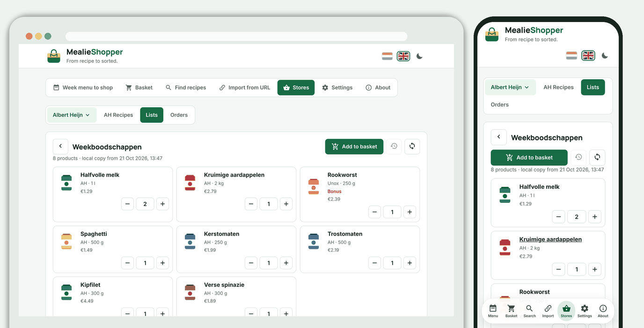
Task: Click Kruimige aardappelen product image on desktop
Action: click(190, 183)
